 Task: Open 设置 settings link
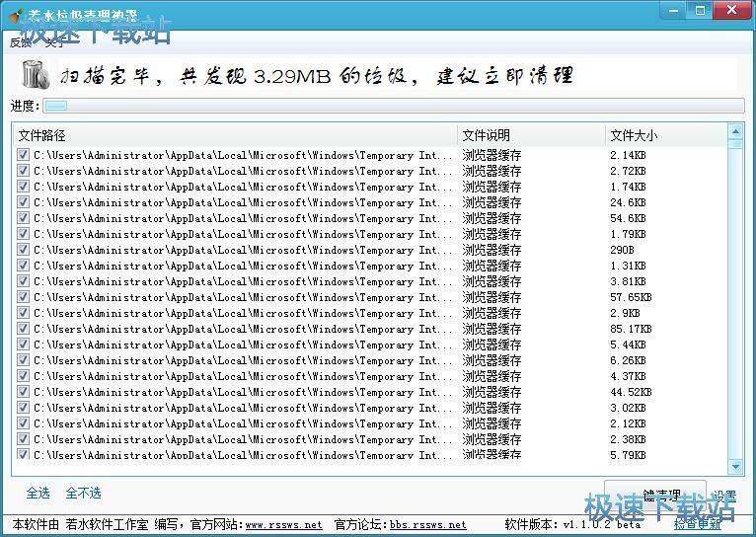[724, 496]
